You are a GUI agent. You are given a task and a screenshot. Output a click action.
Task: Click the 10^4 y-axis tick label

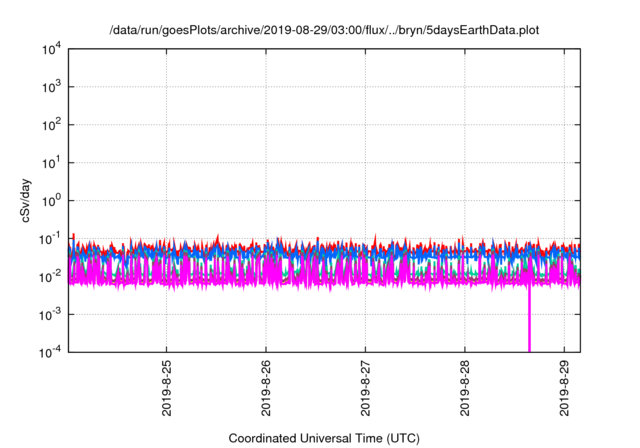[51, 49]
